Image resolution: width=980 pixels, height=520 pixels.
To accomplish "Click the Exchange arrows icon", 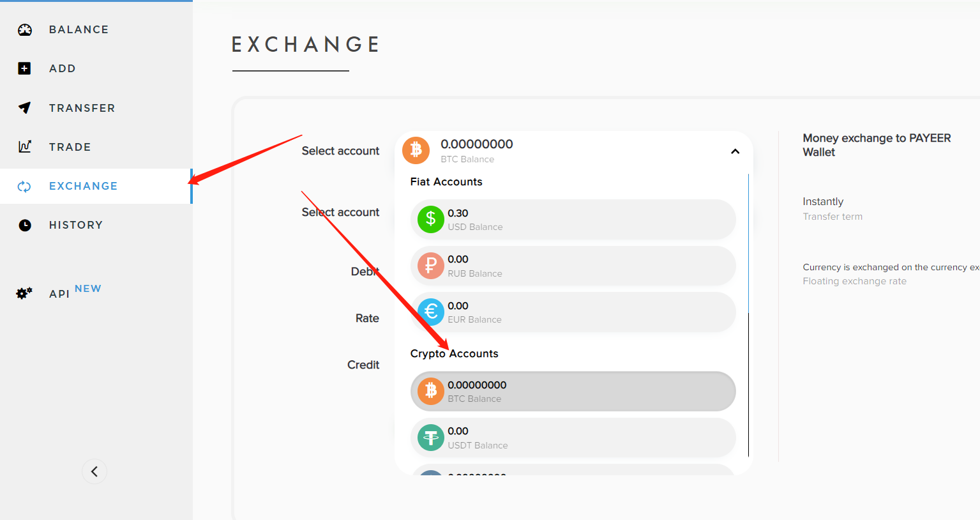I will (24, 186).
